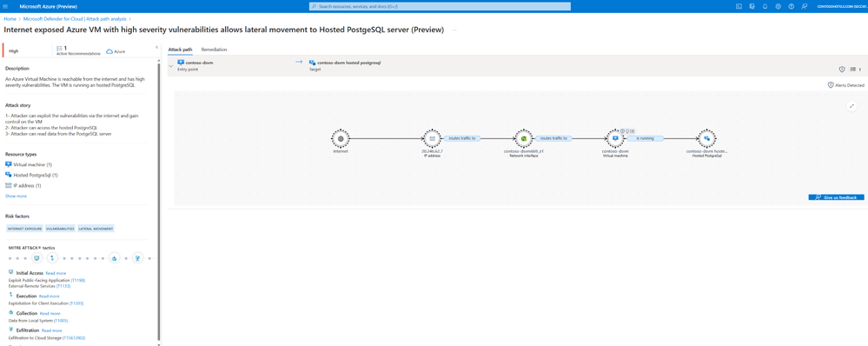
Task: Open Read more for Execution
Action: (x=49, y=296)
